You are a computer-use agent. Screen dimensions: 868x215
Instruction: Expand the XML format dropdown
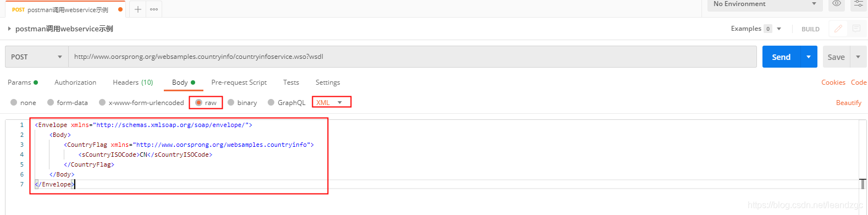pyautogui.click(x=331, y=102)
